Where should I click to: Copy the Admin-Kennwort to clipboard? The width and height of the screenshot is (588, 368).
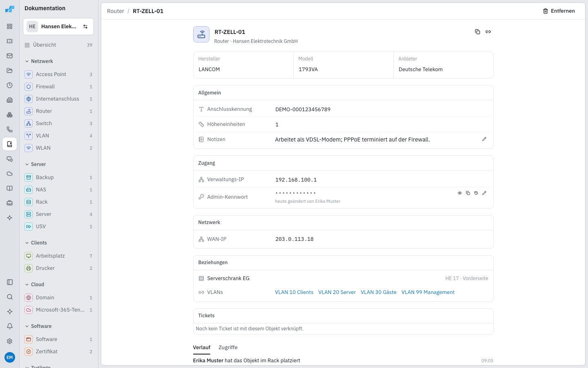click(468, 193)
